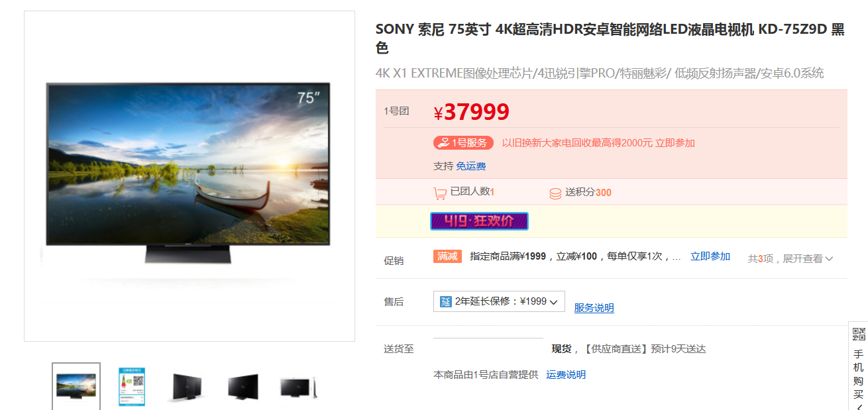Click the main Sony TV product image
This screenshot has height=410, width=868.
pyautogui.click(x=189, y=176)
